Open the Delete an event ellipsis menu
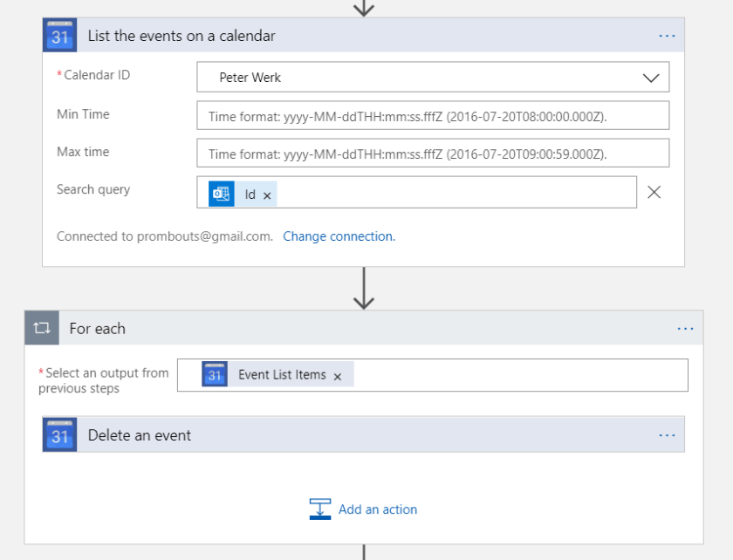Viewport: 733px width, 560px height. [667, 434]
